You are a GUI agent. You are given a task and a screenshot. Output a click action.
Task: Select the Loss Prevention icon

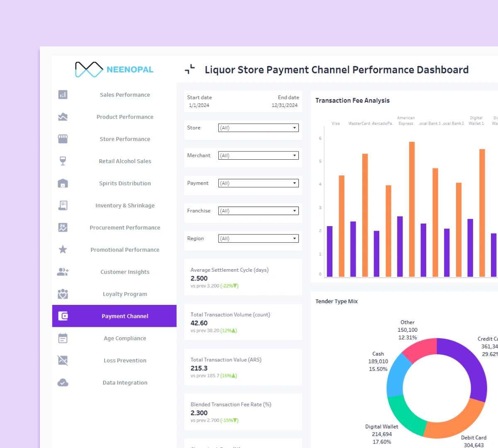click(x=63, y=360)
